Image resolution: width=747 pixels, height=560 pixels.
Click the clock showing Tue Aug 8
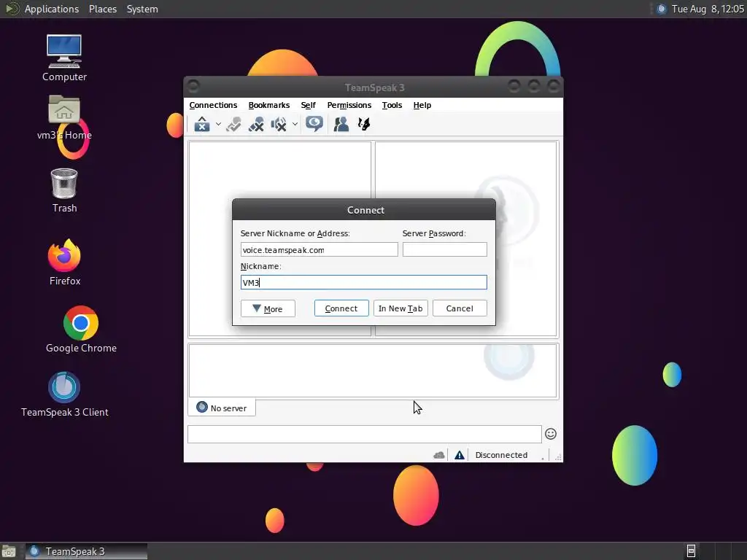pos(708,9)
